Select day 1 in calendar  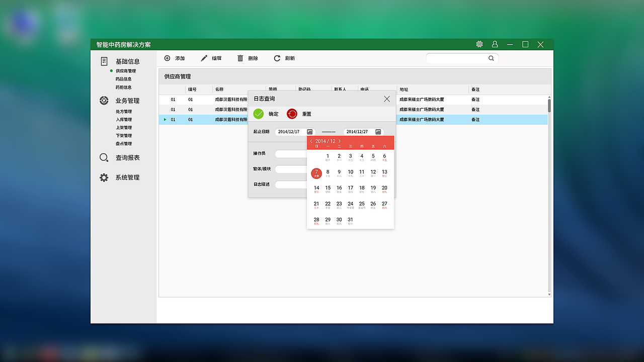point(328,157)
